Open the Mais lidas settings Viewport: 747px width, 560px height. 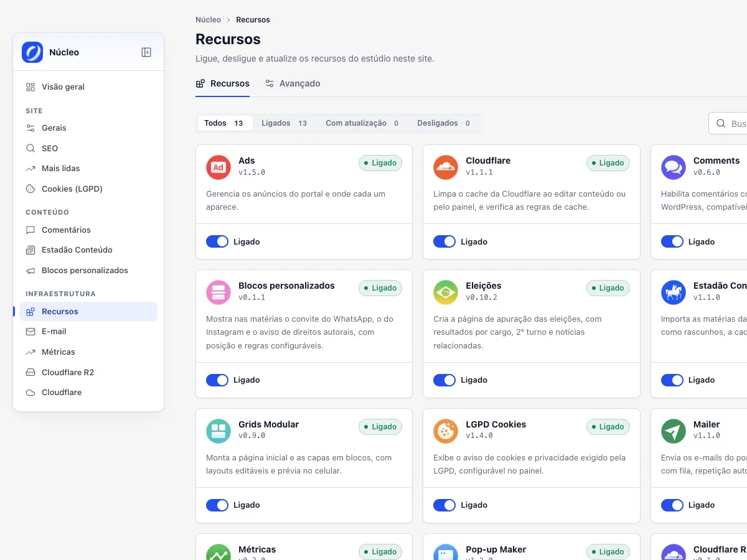[x=88, y=169]
